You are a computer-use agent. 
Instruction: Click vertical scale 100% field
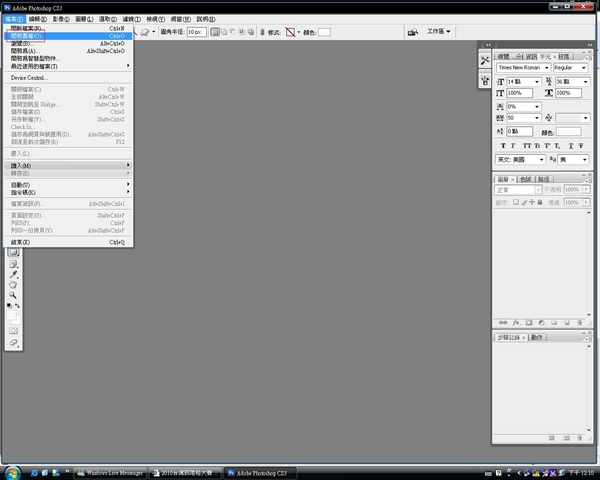[519, 93]
